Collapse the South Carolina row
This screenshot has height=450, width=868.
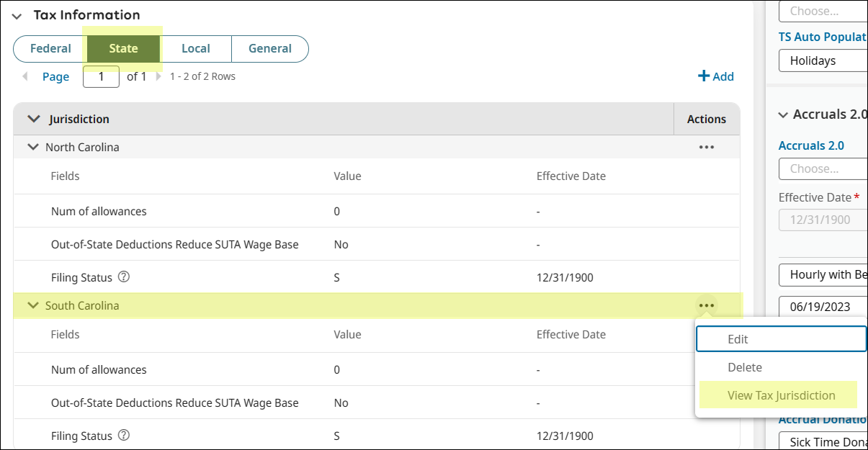point(32,305)
